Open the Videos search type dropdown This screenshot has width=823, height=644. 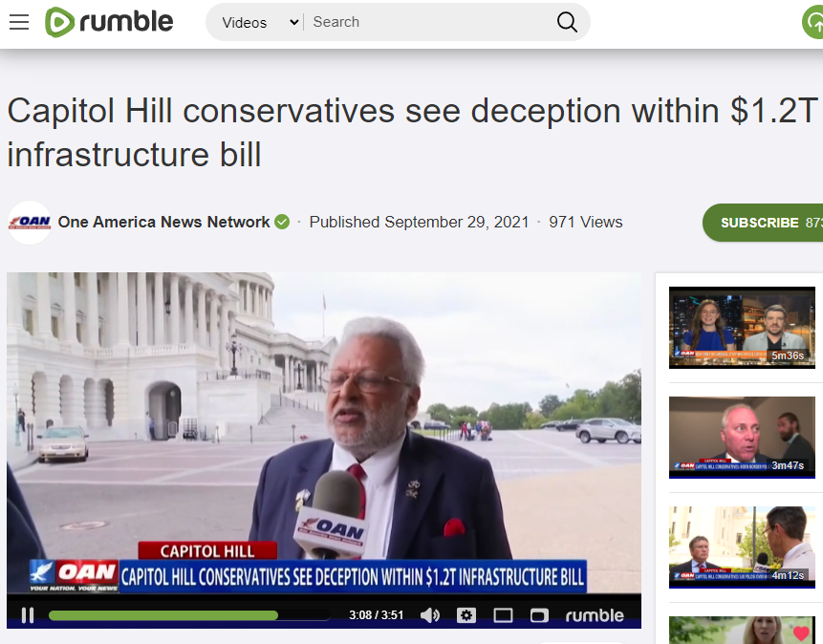pos(260,23)
